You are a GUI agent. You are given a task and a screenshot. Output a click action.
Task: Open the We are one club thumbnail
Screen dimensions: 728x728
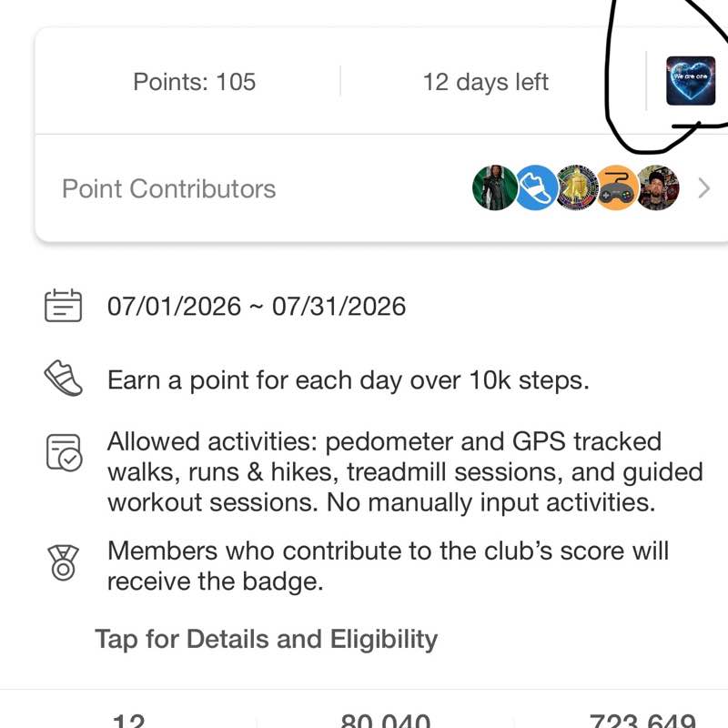point(691,81)
